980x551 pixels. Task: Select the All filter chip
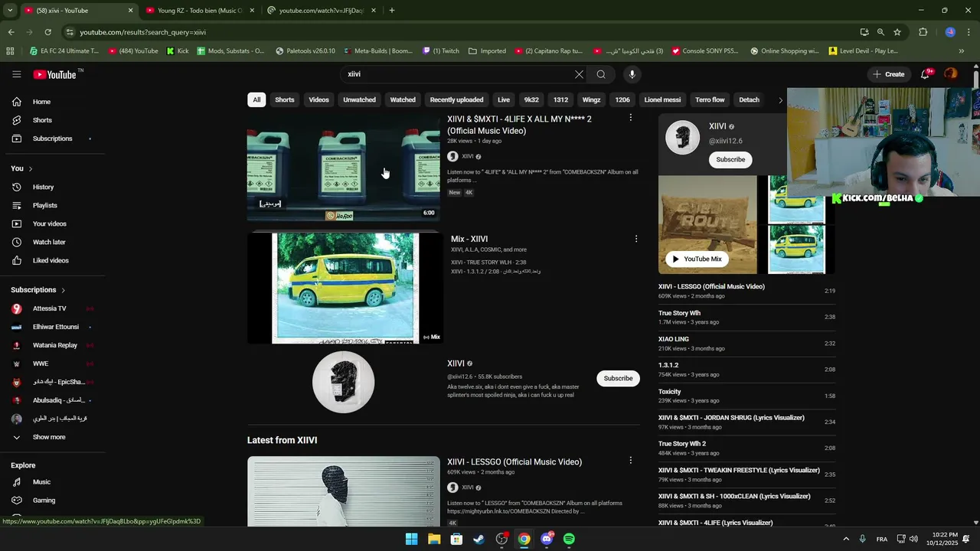(x=256, y=100)
